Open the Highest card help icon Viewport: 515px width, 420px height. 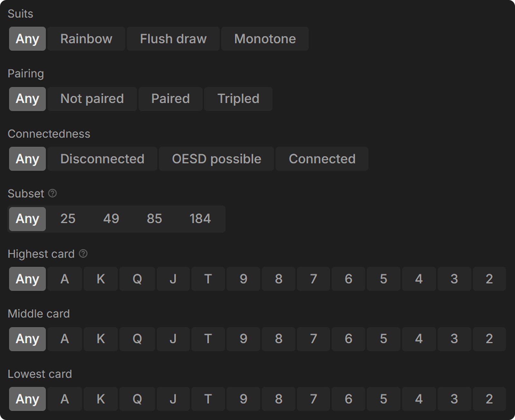[x=83, y=254]
